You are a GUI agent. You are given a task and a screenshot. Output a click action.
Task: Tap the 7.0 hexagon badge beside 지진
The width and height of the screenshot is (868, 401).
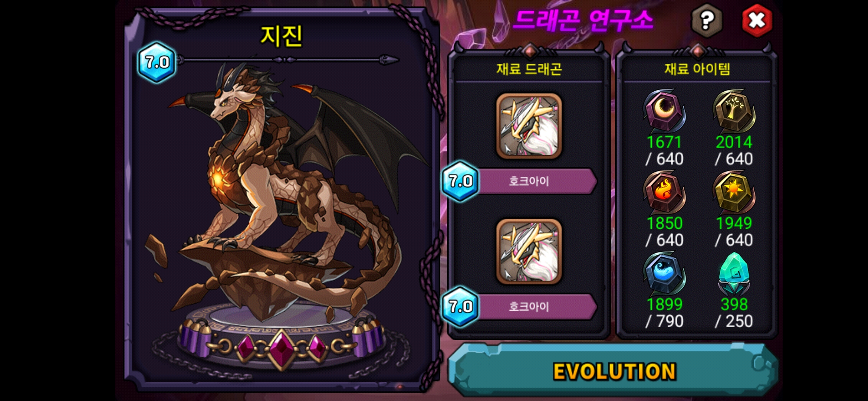157,62
